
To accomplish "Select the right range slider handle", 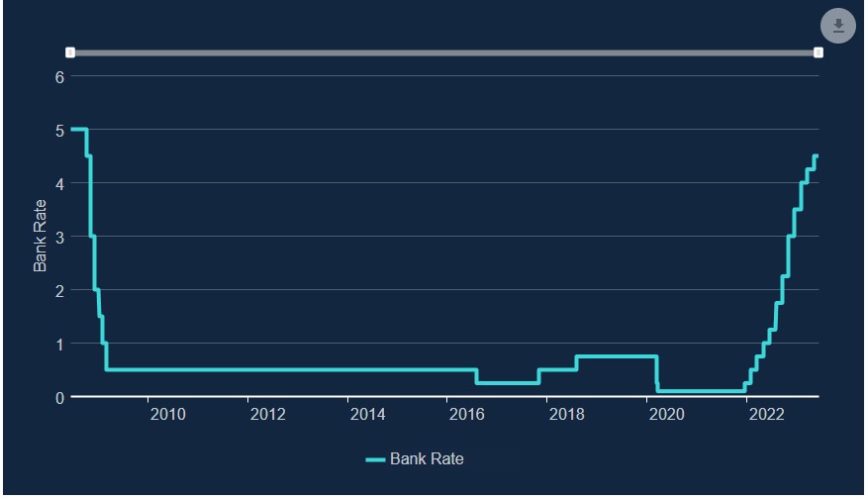I will pos(819,52).
